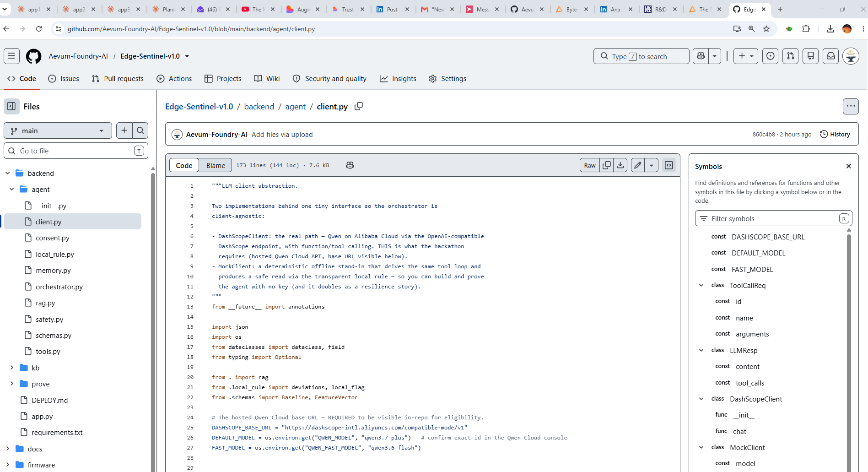The image size is (868, 472).
Task: Reload the page in the browser
Action: click(39, 29)
